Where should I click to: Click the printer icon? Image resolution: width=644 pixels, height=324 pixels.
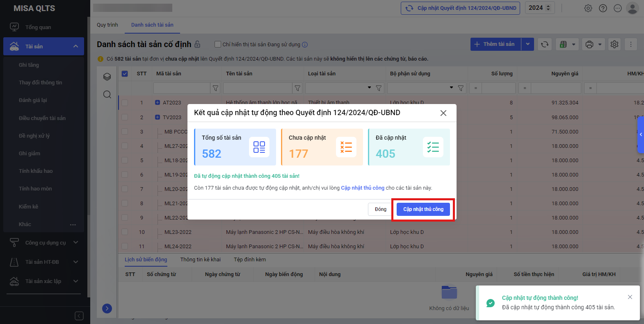point(589,44)
